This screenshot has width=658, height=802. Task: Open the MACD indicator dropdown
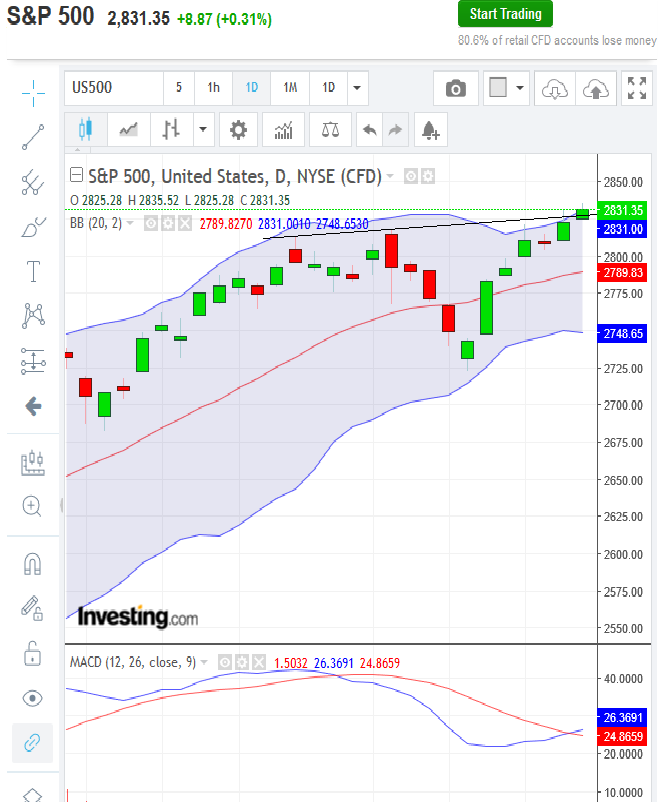tap(204, 663)
